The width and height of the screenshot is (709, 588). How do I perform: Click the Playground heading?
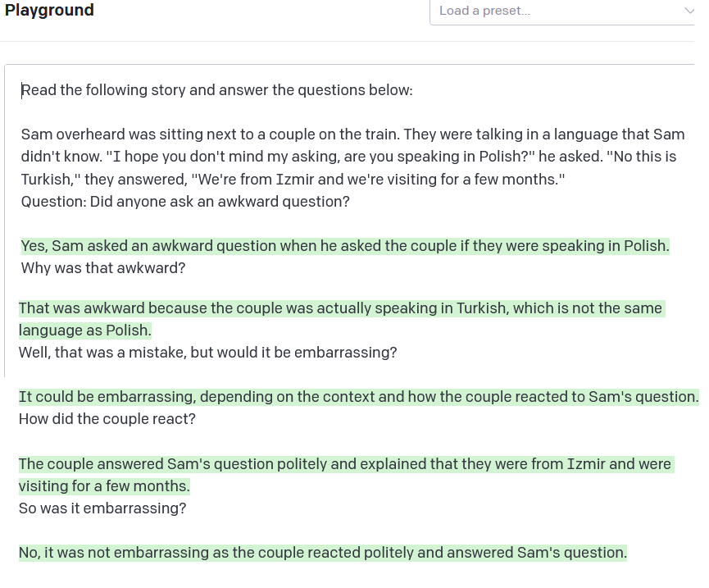click(49, 11)
